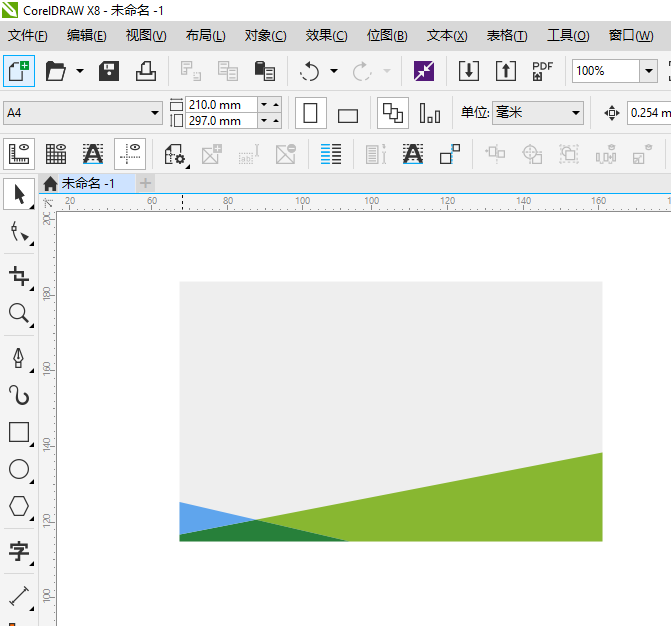Toggle the show rulers button
671x626 pixels.
(20, 154)
